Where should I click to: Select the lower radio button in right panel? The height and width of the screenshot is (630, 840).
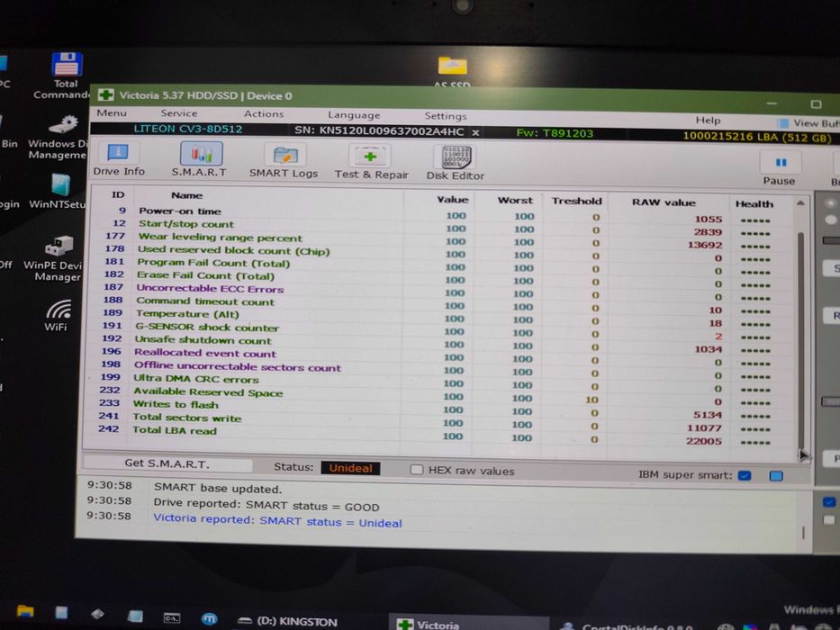(x=831, y=219)
